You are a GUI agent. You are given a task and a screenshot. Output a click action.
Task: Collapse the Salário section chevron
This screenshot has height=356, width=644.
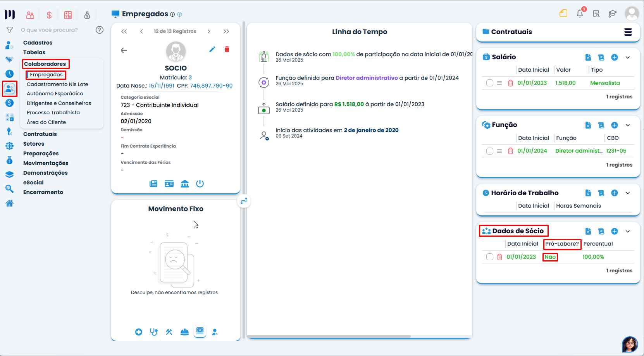pos(628,57)
